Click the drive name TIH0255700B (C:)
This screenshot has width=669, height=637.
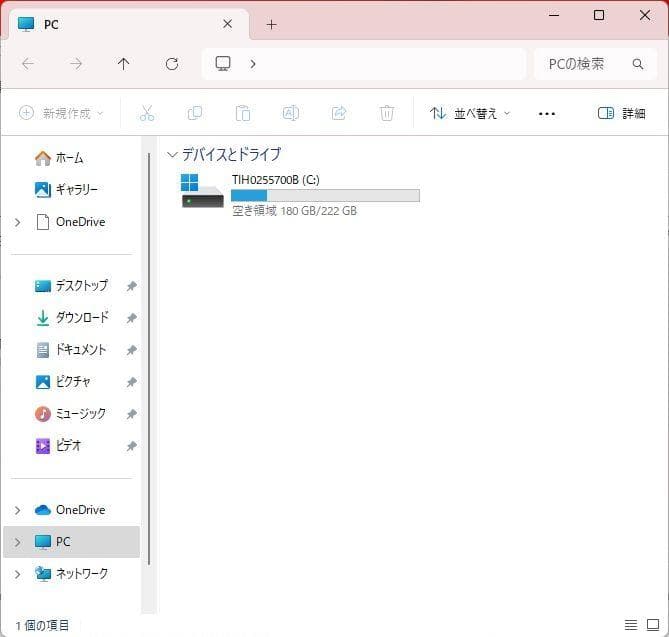[x=276, y=180]
